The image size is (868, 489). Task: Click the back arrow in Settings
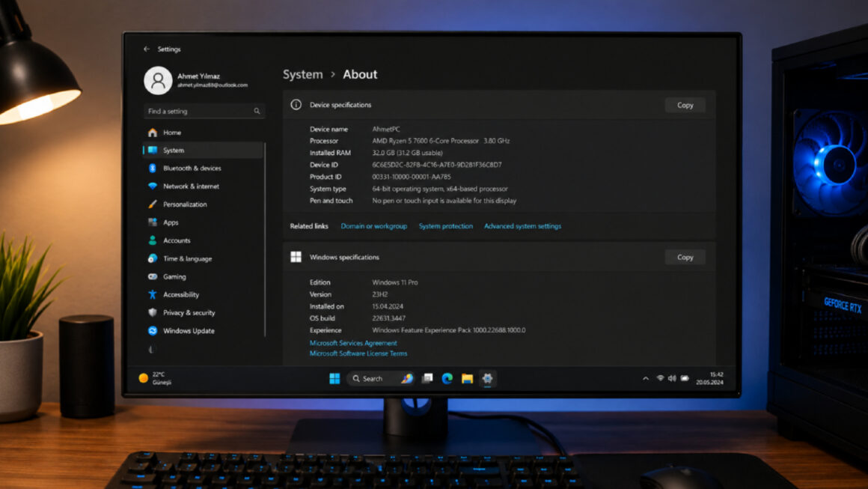coord(147,49)
